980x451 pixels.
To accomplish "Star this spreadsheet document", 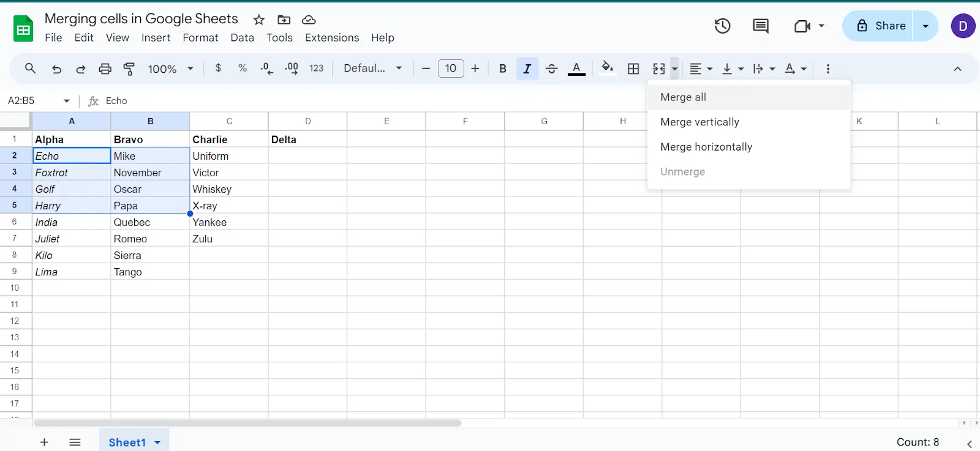I will coord(259,20).
